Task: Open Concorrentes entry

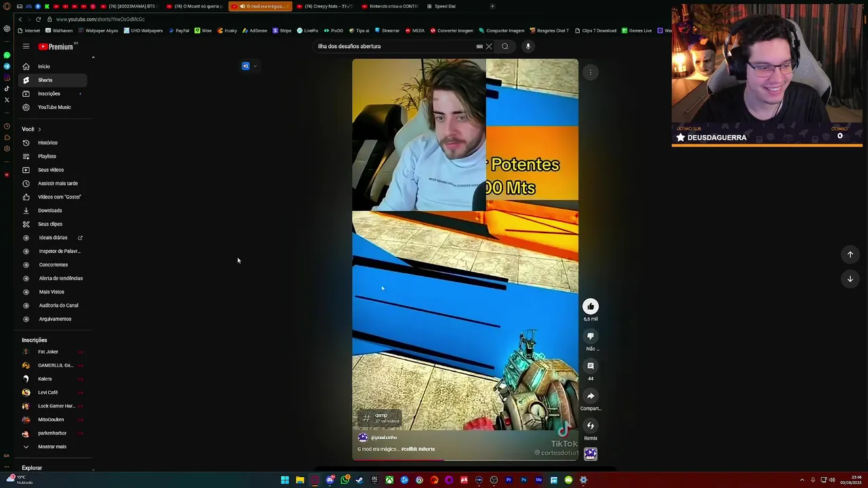Action: [x=53, y=265]
